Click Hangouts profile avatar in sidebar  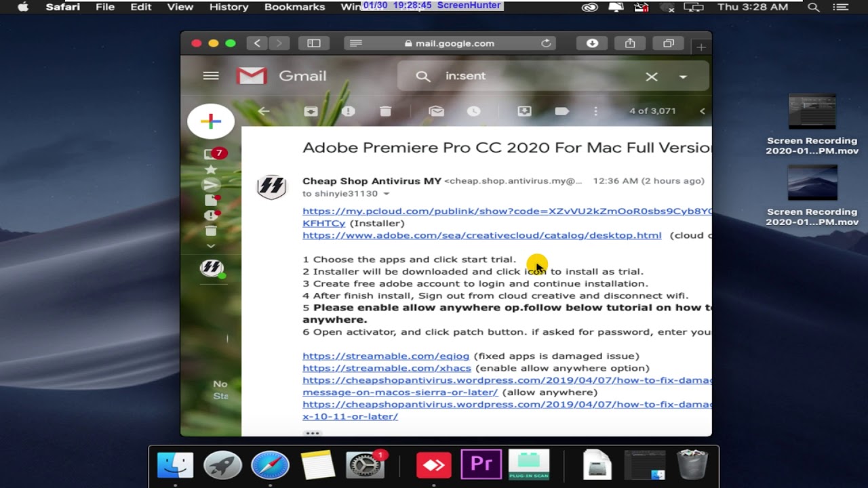tap(212, 268)
